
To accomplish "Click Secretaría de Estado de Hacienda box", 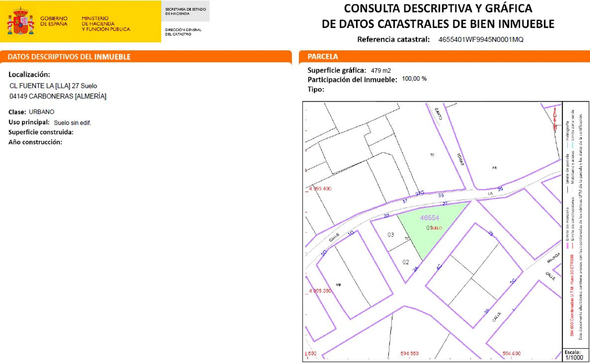I will 185,11.
